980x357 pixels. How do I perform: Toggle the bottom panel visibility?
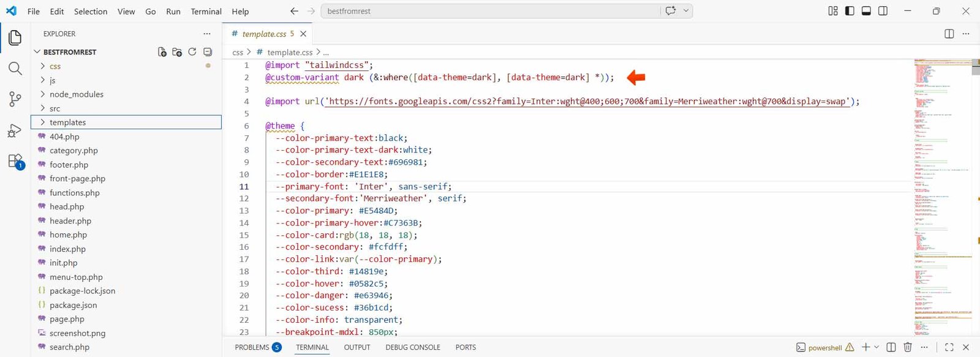click(866, 11)
